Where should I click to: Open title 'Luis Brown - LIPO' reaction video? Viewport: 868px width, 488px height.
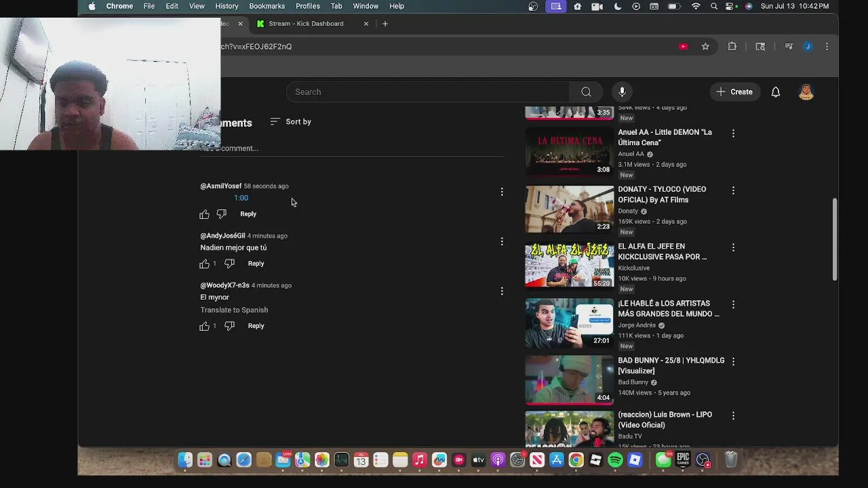coord(665,420)
